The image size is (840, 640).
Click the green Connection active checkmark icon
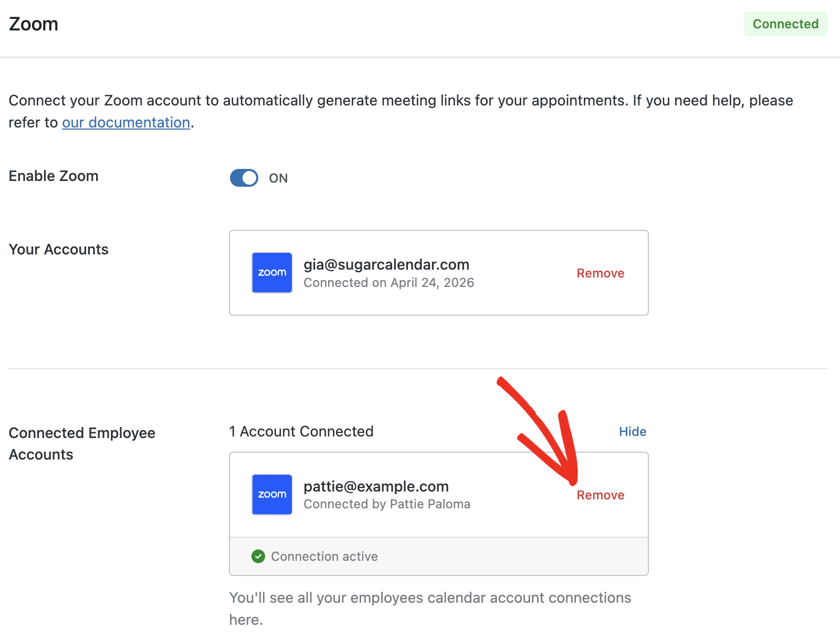(258, 556)
